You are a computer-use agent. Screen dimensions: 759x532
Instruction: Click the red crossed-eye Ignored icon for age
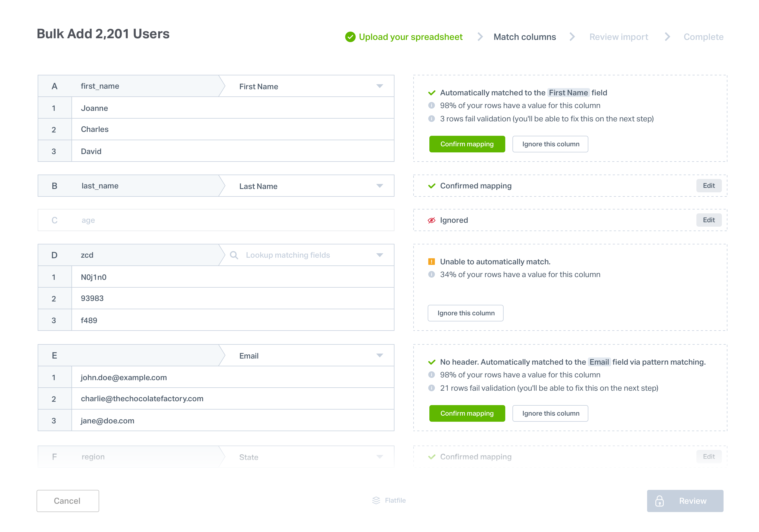(431, 220)
